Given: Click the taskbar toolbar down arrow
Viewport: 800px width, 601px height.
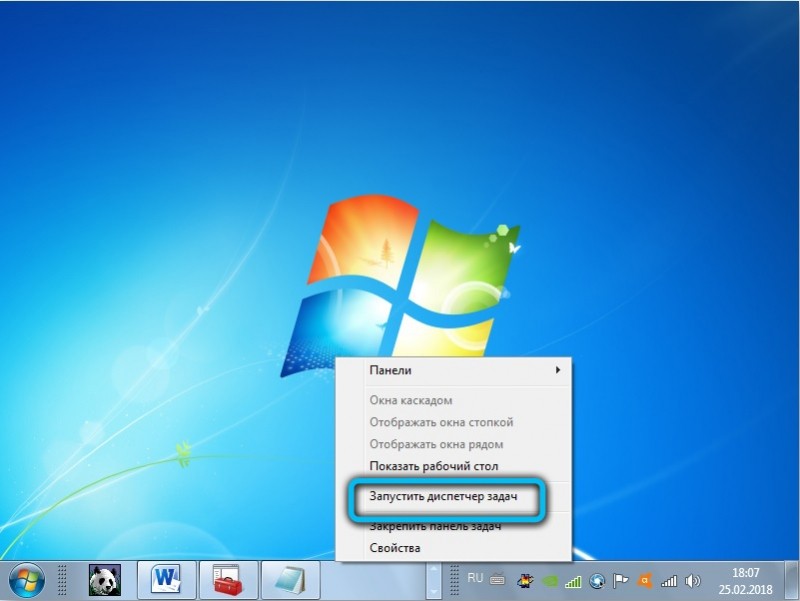Looking at the screenshot, I should pos(433,592).
